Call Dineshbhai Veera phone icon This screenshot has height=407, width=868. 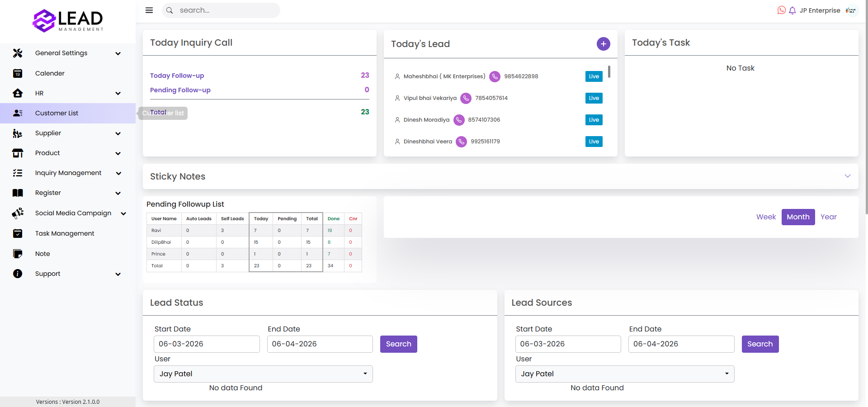pyautogui.click(x=462, y=142)
